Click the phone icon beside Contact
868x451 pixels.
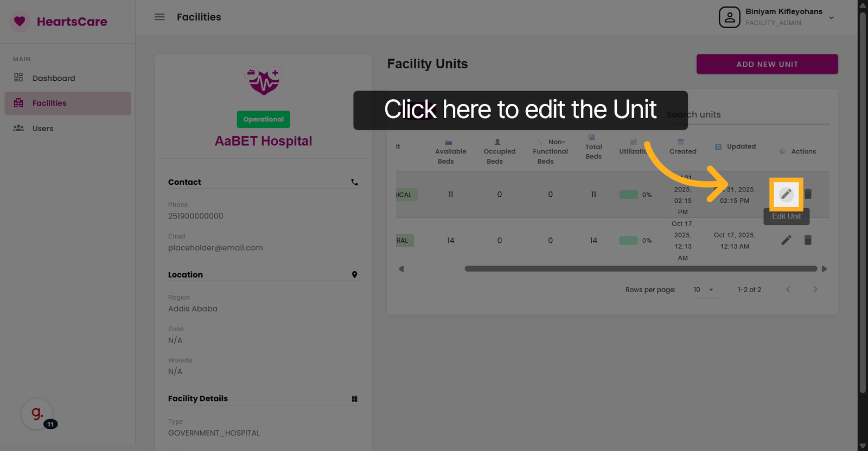point(354,182)
